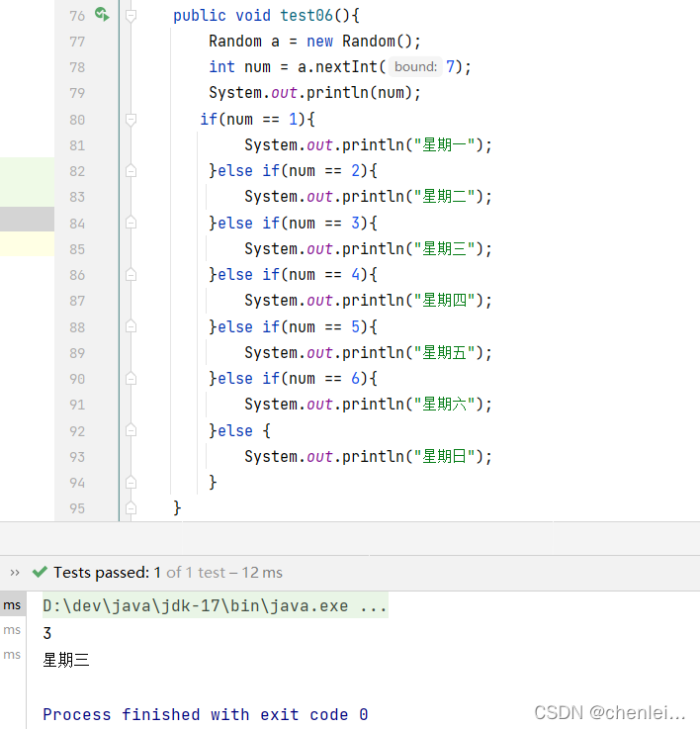Screen dimensions: 700x729
Task: Expand the hidden toolbar via double-chevron icon
Action: pyautogui.click(x=15, y=573)
